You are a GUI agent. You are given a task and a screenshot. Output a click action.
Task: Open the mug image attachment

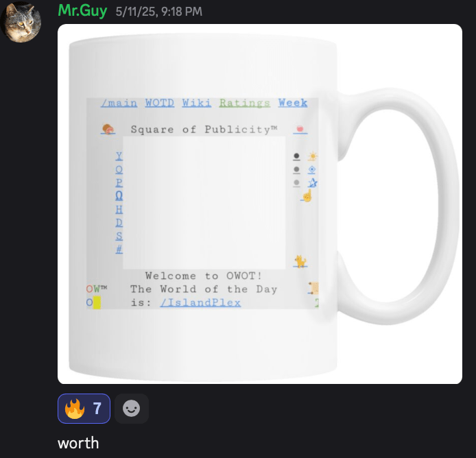click(260, 204)
